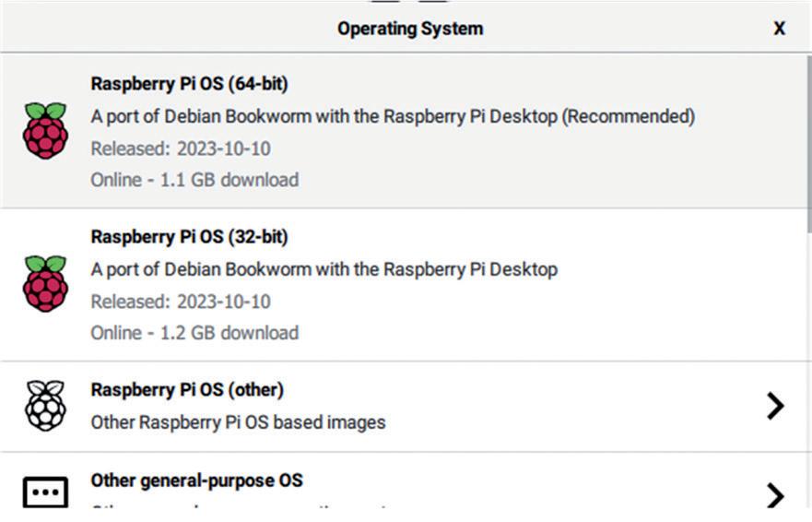Click 'Online - 1.1 GB download' text
Screen dimensions: 812x522
pos(194,180)
